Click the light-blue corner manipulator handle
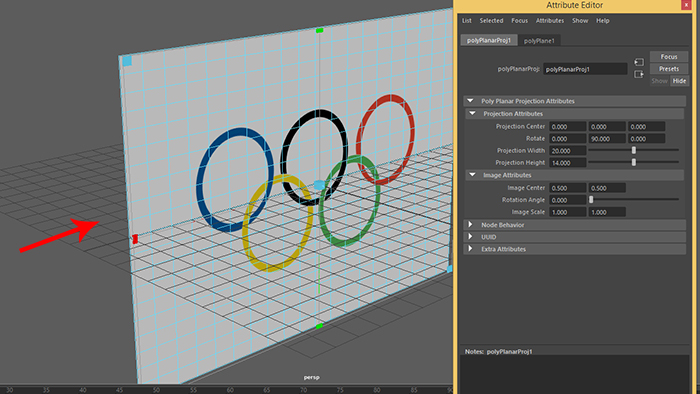700x394 pixels. click(127, 61)
